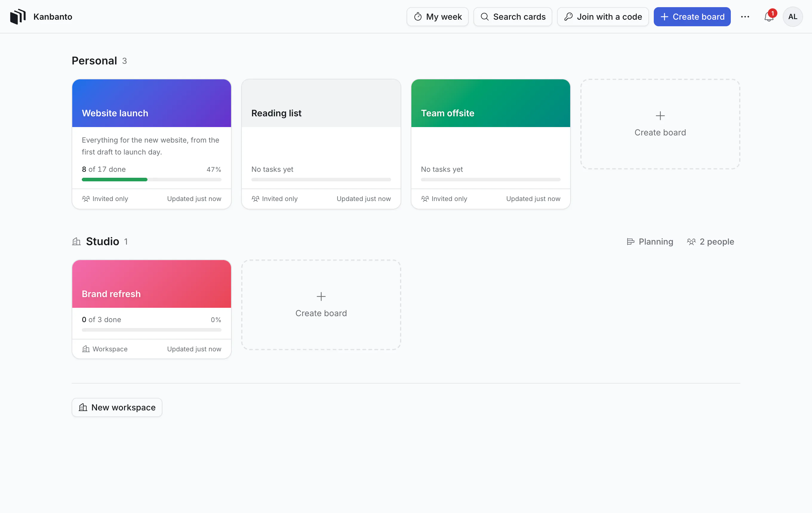Click '0 of 3 done' text
Viewport: 812px width, 513px height.
point(101,319)
